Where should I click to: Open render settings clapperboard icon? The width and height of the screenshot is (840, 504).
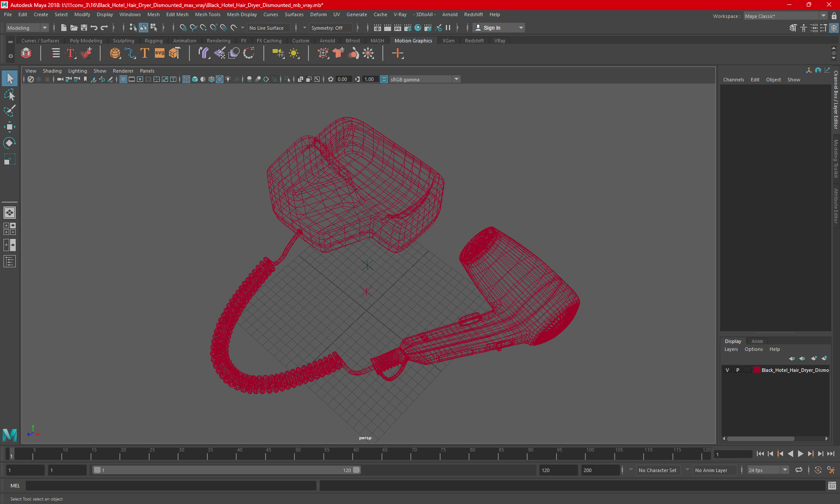[x=408, y=28]
